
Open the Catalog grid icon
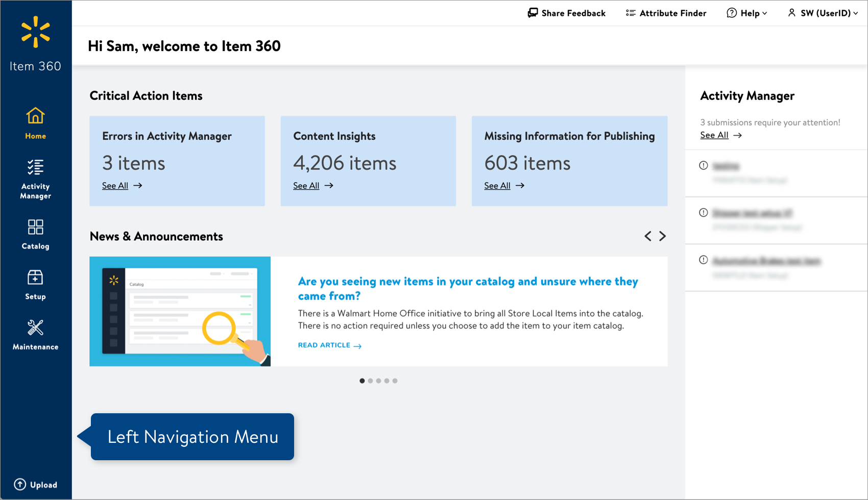(x=35, y=227)
